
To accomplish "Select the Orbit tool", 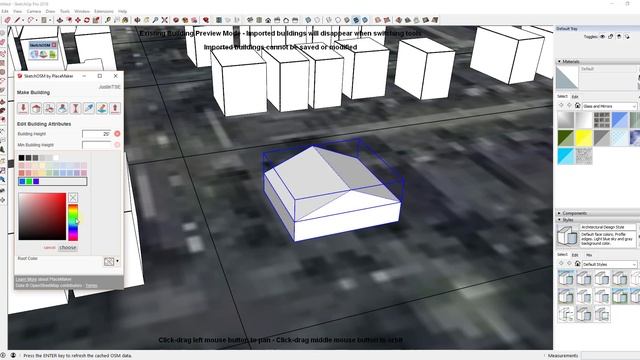I will coord(138,20).
